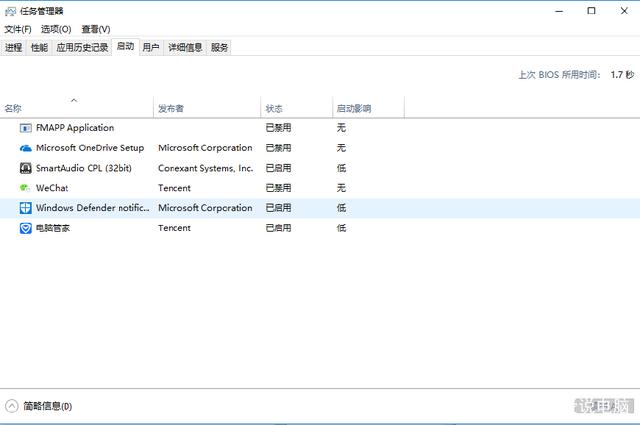Sort by the 状态 column header

click(297, 108)
